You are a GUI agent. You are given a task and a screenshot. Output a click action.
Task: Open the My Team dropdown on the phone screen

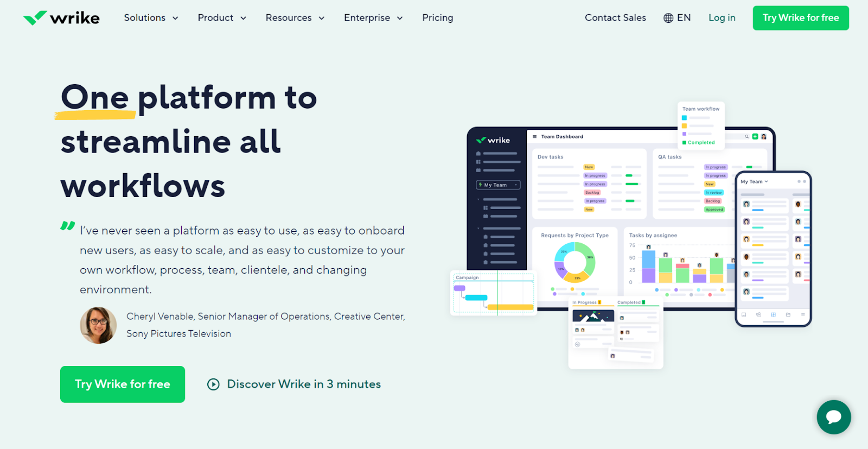[x=755, y=182]
